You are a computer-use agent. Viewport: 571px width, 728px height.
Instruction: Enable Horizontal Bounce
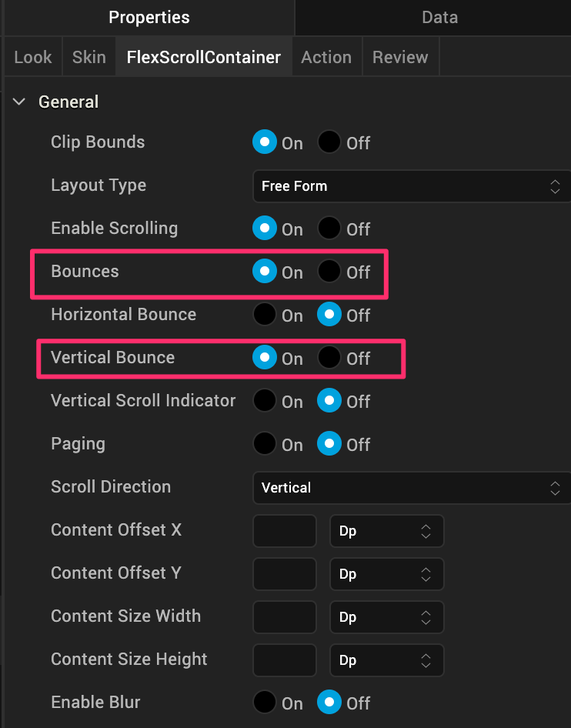(264, 314)
